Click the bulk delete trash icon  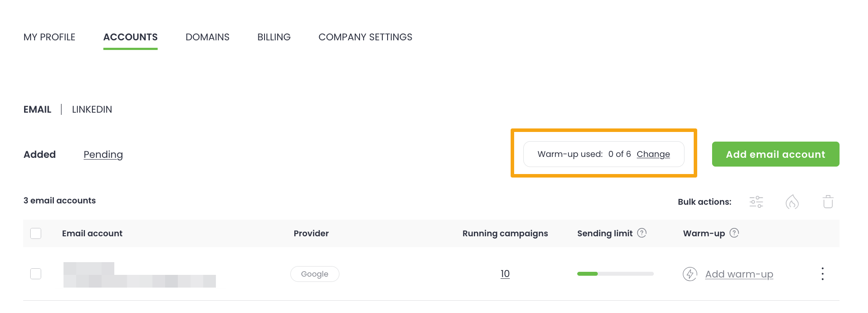(x=828, y=202)
